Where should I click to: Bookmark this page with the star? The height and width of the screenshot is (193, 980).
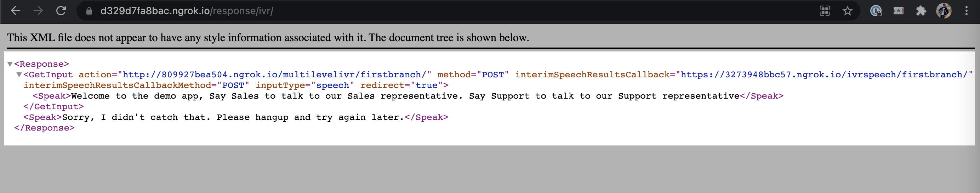click(847, 11)
